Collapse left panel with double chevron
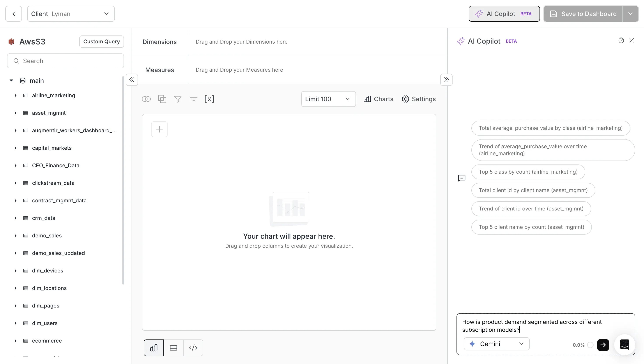This screenshot has height=364, width=644. [x=132, y=80]
